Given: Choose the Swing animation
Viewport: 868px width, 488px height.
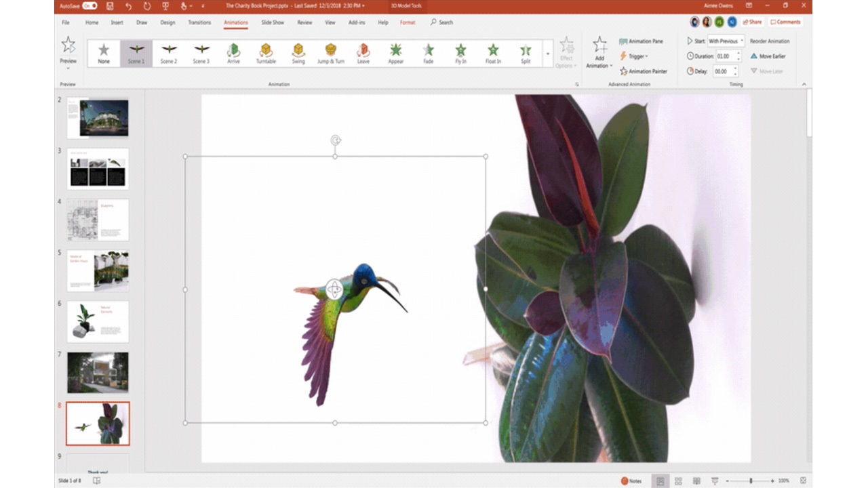Looking at the screenshot, I should tap(298, 53).
